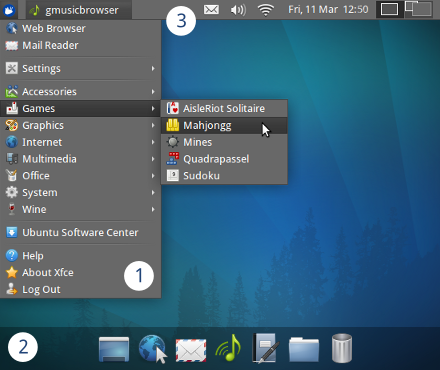Open the mail indicator envelope in panel
The width and height of the screenshot is (440, 370).
[211, 10]
